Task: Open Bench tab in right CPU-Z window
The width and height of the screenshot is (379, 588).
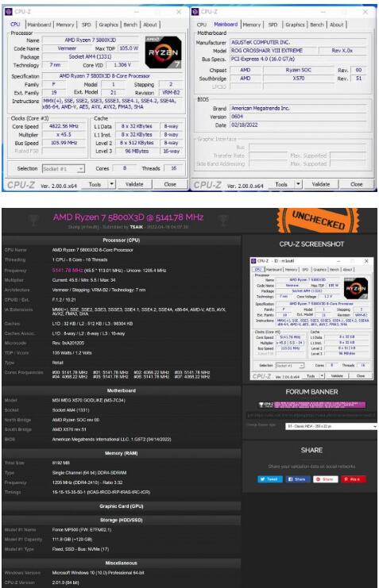Action: (x=317, y=25)
